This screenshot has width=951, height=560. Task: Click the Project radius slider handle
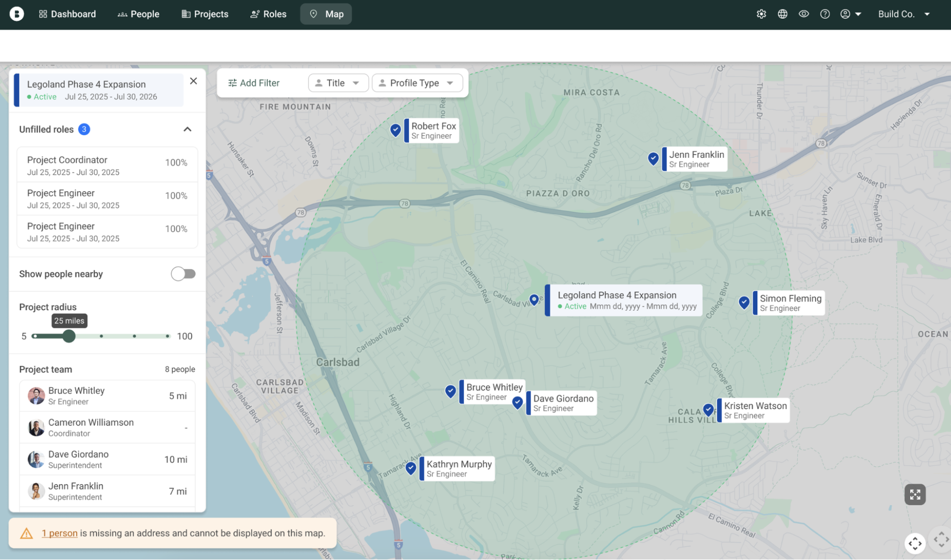pos(69,336)
